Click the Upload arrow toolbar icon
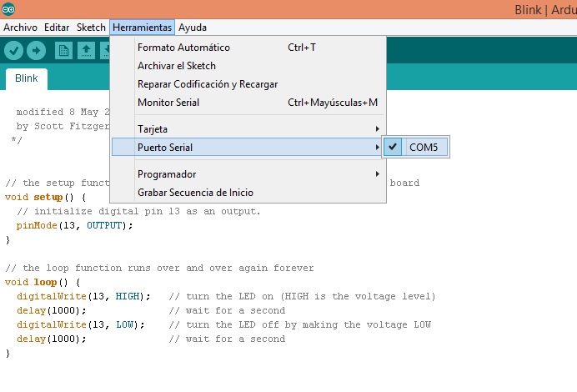 (x=36, y=50)
